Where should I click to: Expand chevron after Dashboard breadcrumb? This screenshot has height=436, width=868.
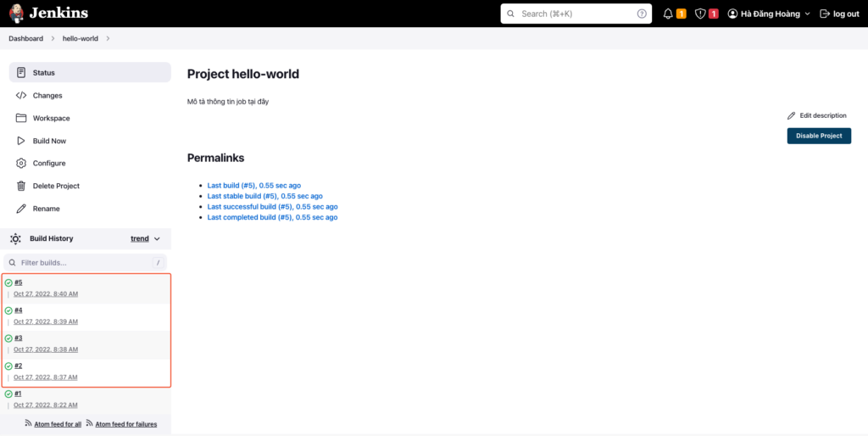click(53, 39)
